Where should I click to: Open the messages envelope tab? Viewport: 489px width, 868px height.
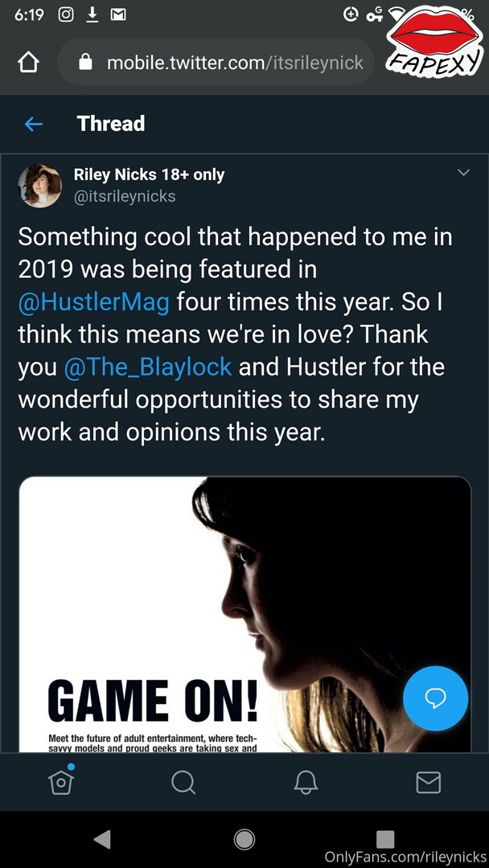(428, 783)
